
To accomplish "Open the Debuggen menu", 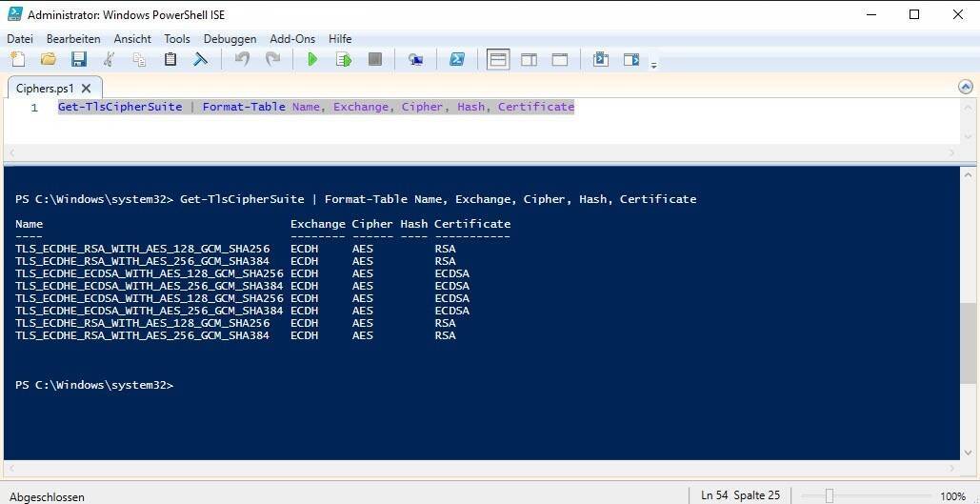I will [x=230, y=39].
